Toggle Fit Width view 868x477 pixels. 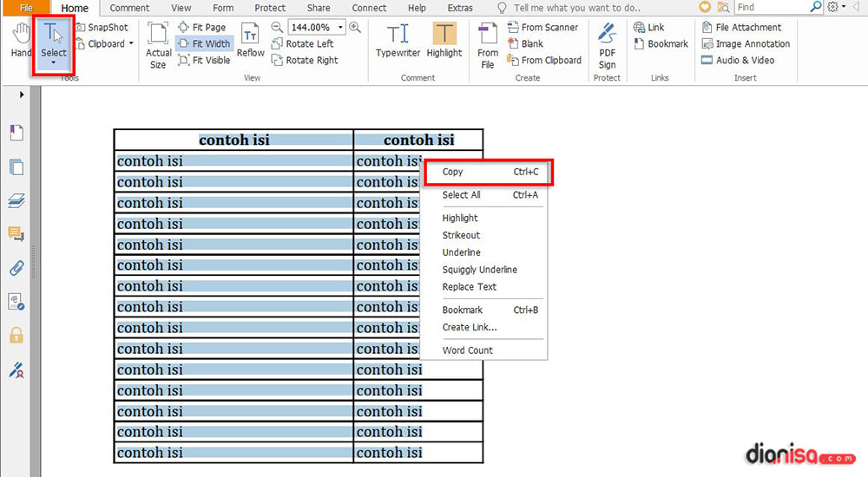(x=204, y=43)
